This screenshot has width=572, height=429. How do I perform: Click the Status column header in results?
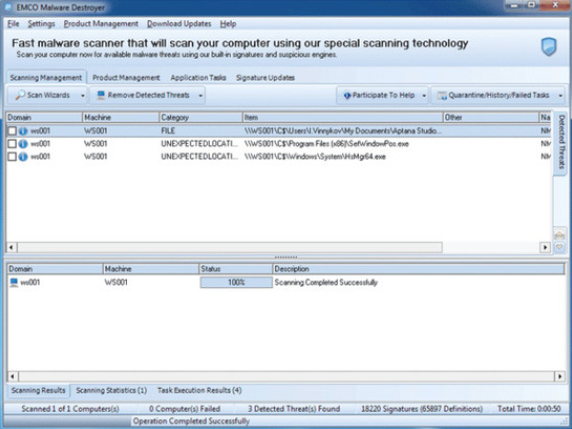pos(236,269)
